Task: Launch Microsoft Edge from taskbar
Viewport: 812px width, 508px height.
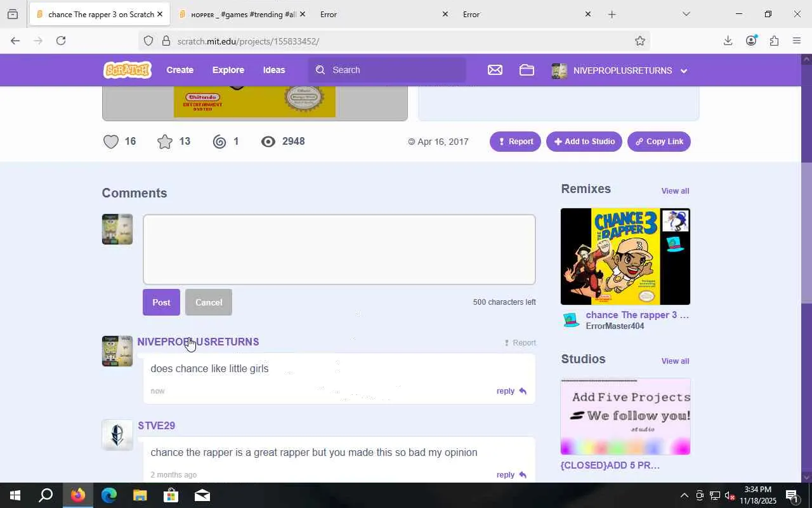Action: (x=109, y=495)
